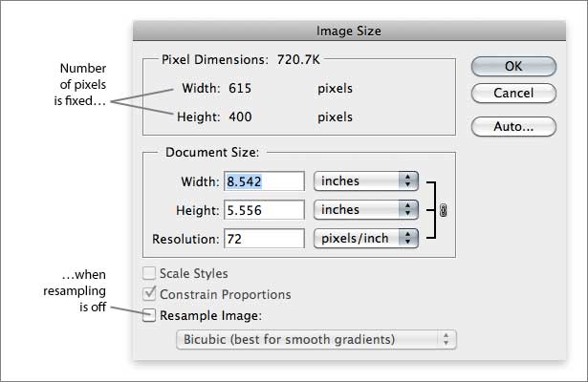Confirm with the OK button
Image resolution: width=588 pixels, height=382 pixels.
click(x=513, y=66)
